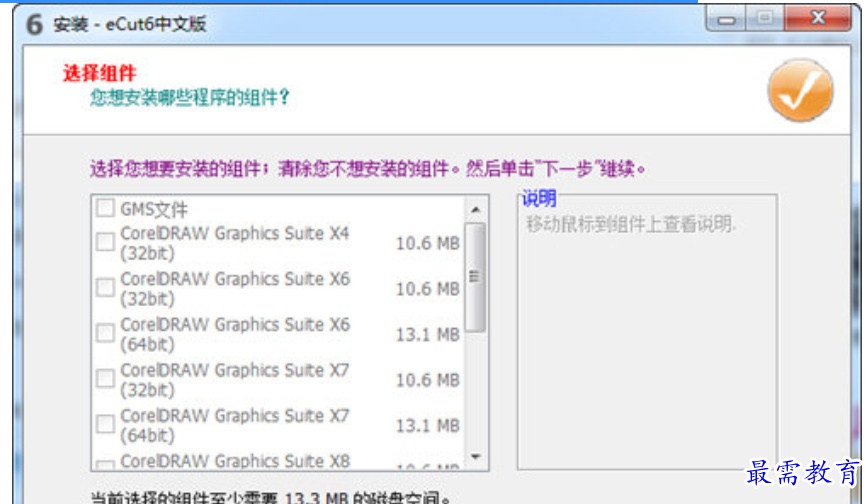
Task: Click the 'CorelDRAW Graphics Suite X7 (32bit)' label
Action: [x=235, y=379]
